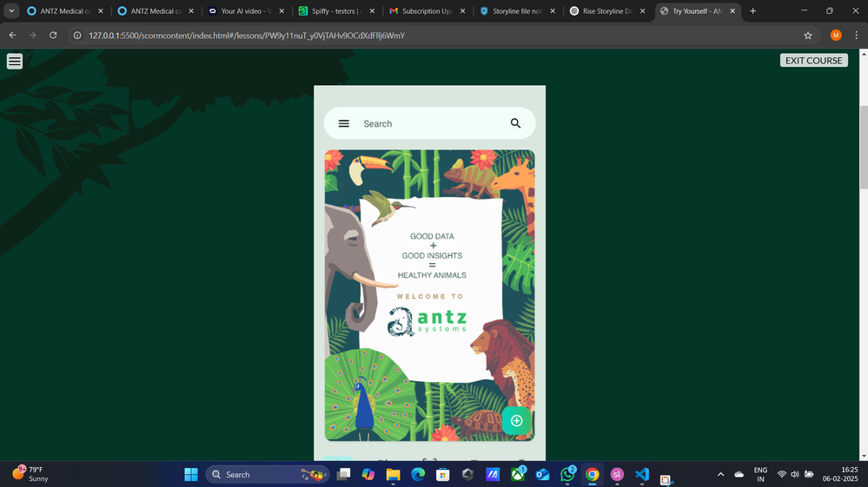Open the Chrome profile avatar M

tap(836, 36)
